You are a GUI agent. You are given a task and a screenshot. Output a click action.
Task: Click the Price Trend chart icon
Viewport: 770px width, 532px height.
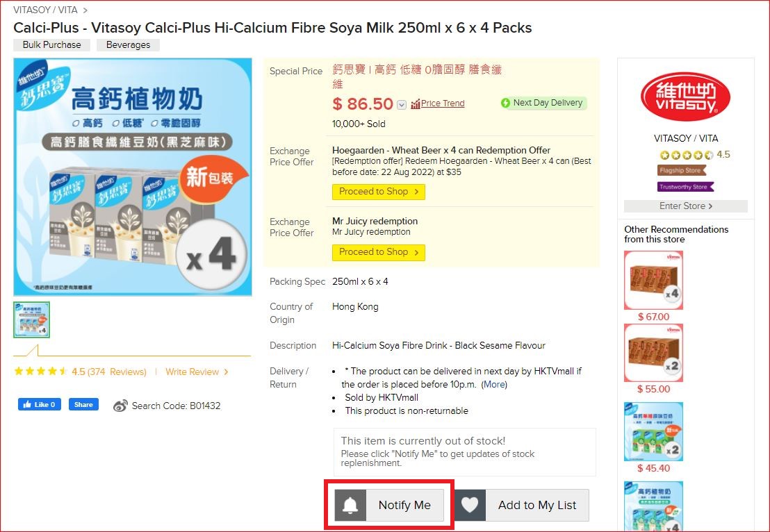click(416, 103)
